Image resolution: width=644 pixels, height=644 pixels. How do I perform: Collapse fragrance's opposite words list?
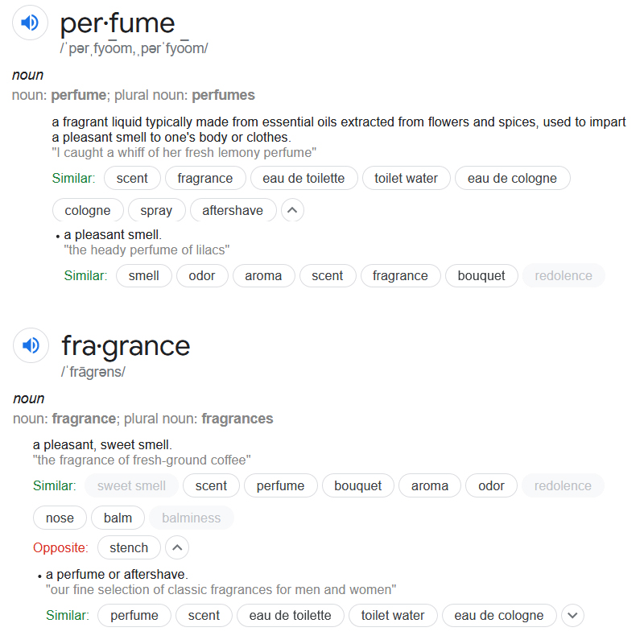click(177, 548)
